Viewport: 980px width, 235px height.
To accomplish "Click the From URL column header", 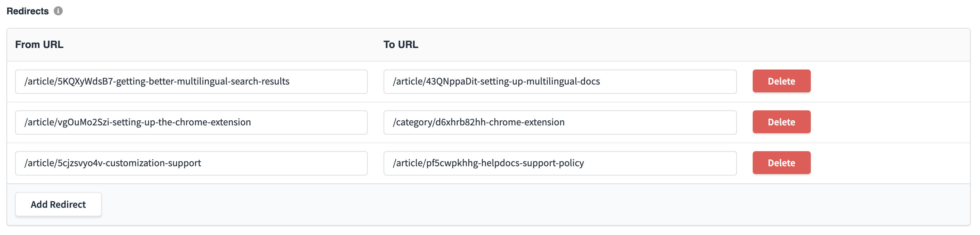I will point(39,44).
